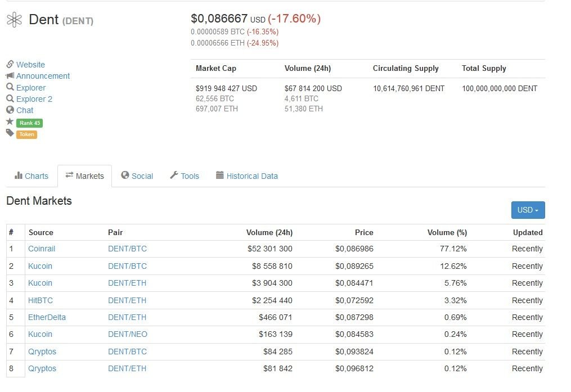Open the Tools tab
571x392 pixels.
185,176
